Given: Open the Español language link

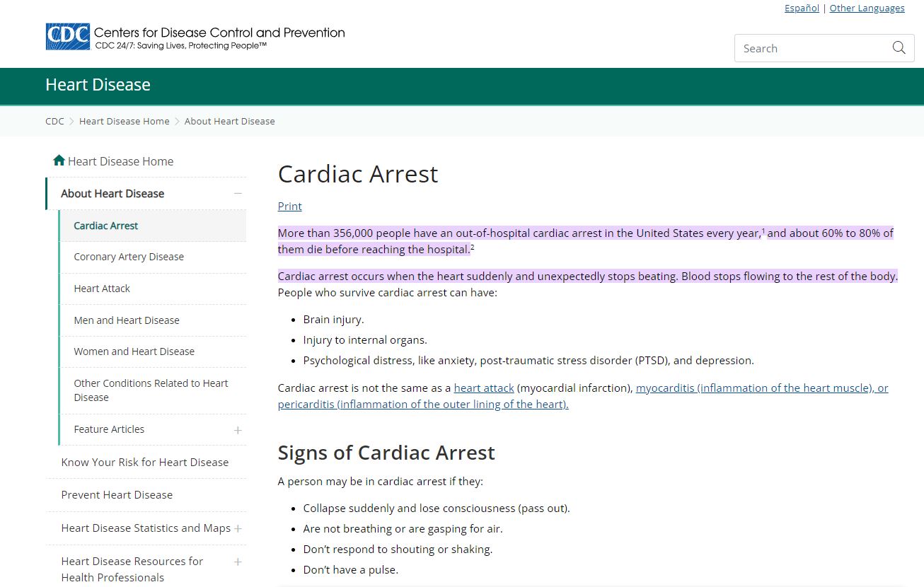Looking at the screenshot, I should click(802, 8).
